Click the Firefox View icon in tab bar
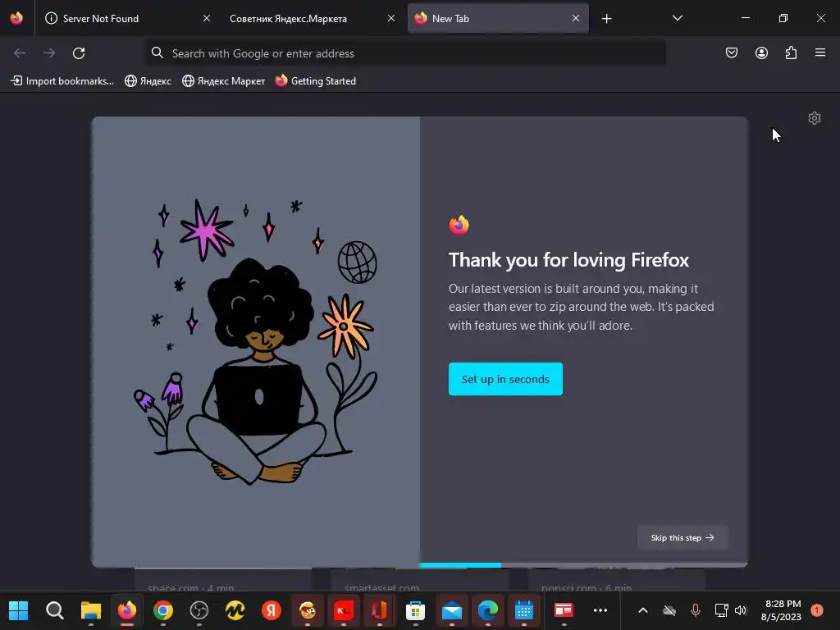Screen dimensions: 840x630 coord(16,18)
